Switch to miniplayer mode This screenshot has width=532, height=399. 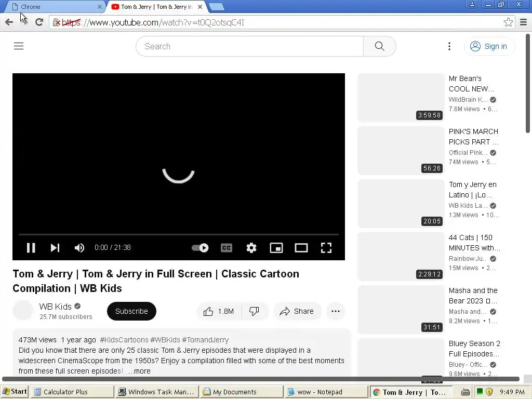tap(276, 248)
